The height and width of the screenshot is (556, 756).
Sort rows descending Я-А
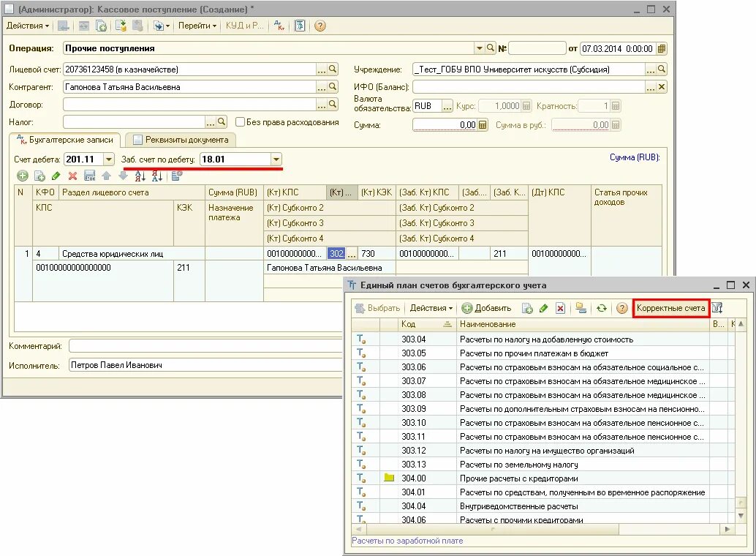point(156,176)
